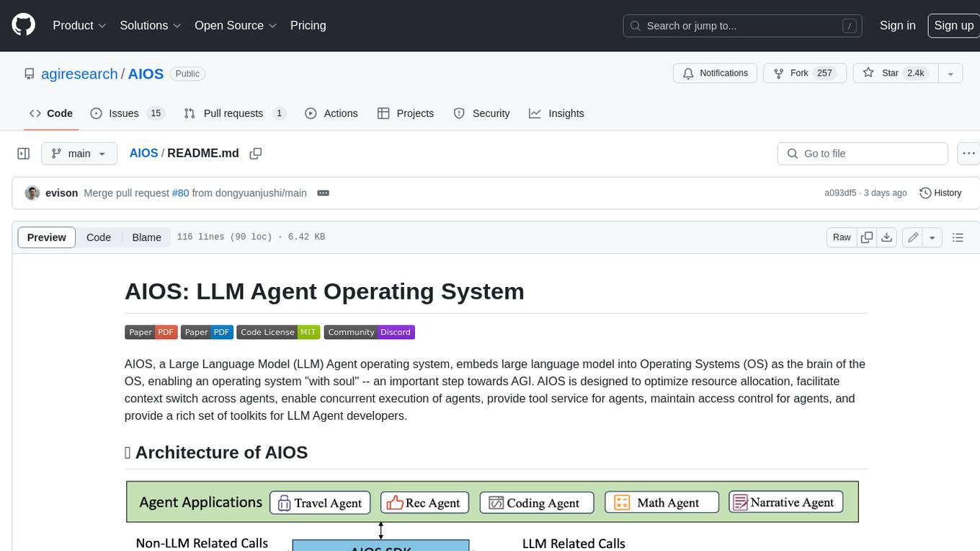This screenshot has width=980, height=551.
Task: Expand the Product menu
Action: pos(79,25)
